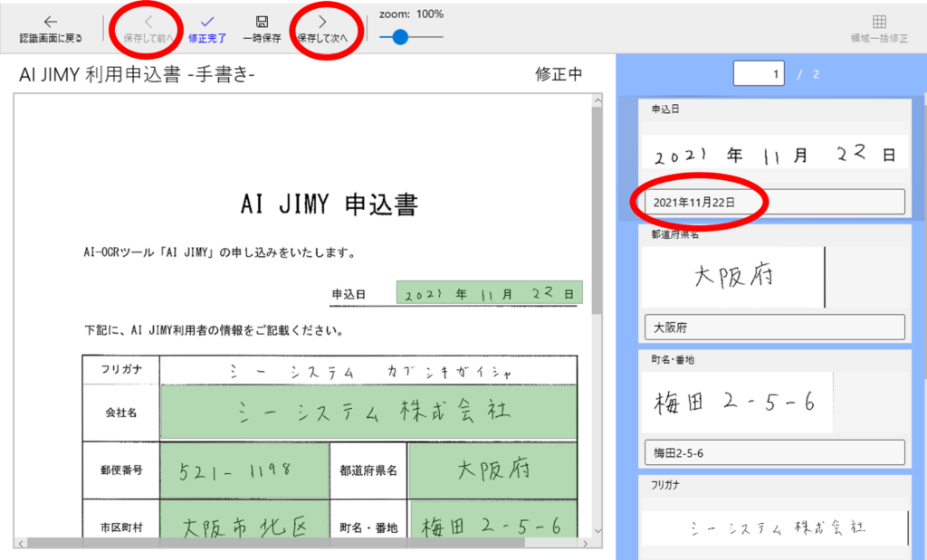Select the green 会社名 region on the form

point(369,412)
